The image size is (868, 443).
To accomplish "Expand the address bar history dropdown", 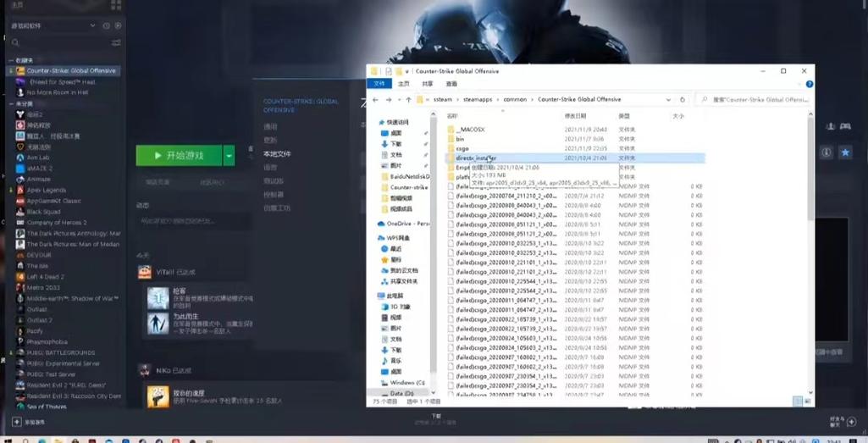I will click(669, 100).
